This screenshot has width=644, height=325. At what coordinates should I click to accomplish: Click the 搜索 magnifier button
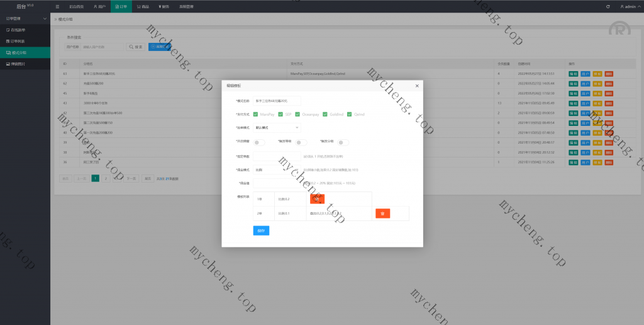click(135, 47)
